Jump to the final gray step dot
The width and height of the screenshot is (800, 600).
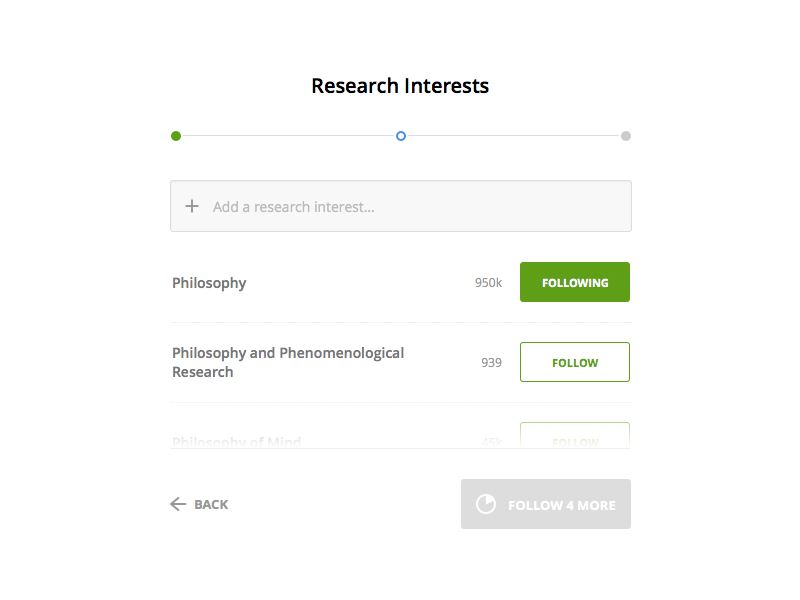[x=626, y=136]
